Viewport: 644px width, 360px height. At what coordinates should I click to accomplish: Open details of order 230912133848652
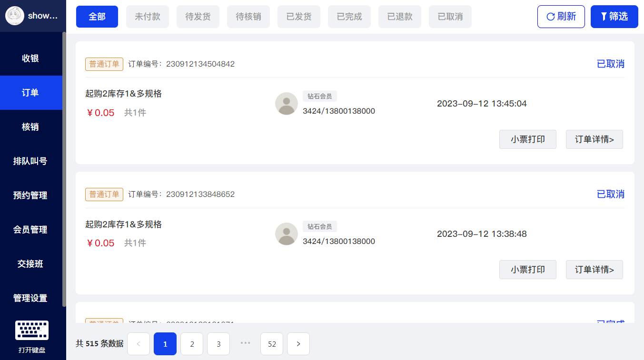(594, 269)
